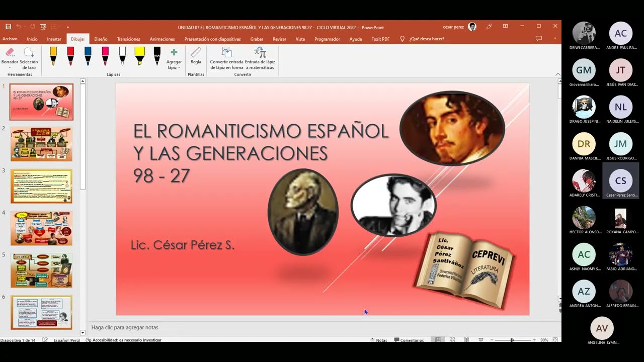Switch to Normal view icon
The height and width of the screenshot is (362, 644).
coord(438,340)
